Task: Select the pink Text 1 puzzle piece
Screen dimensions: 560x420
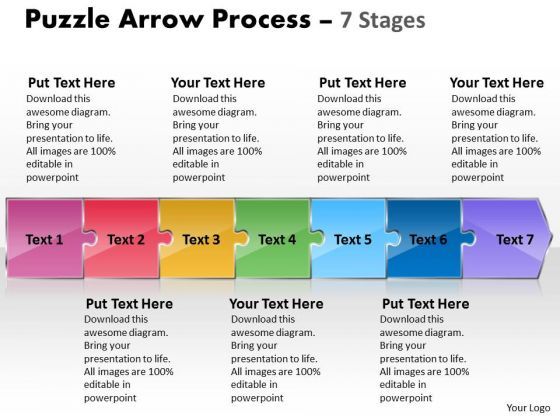Action: click(x=45, y=239)
